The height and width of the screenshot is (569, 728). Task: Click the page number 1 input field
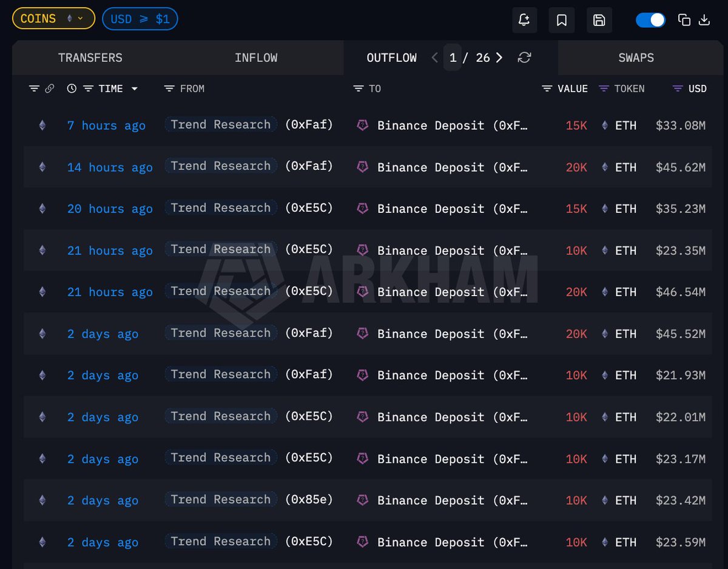point(453,58)
